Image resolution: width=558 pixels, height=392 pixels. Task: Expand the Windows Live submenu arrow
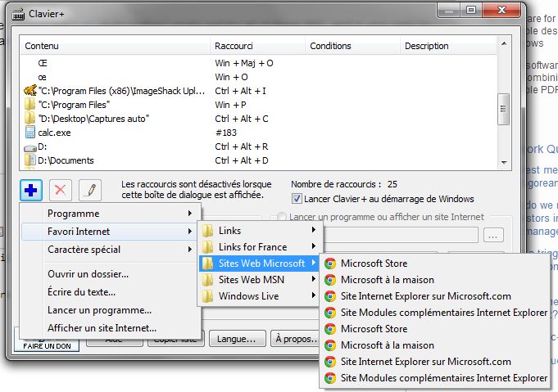tap(314, 295)
